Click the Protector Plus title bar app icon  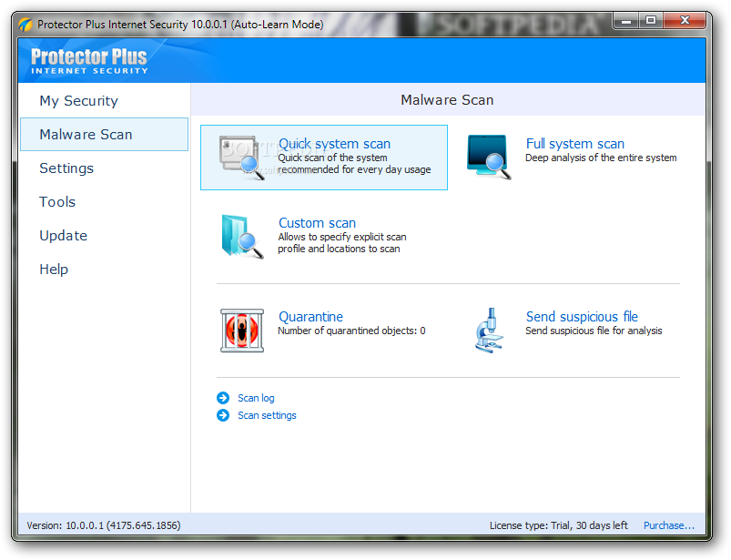point(25,25)
